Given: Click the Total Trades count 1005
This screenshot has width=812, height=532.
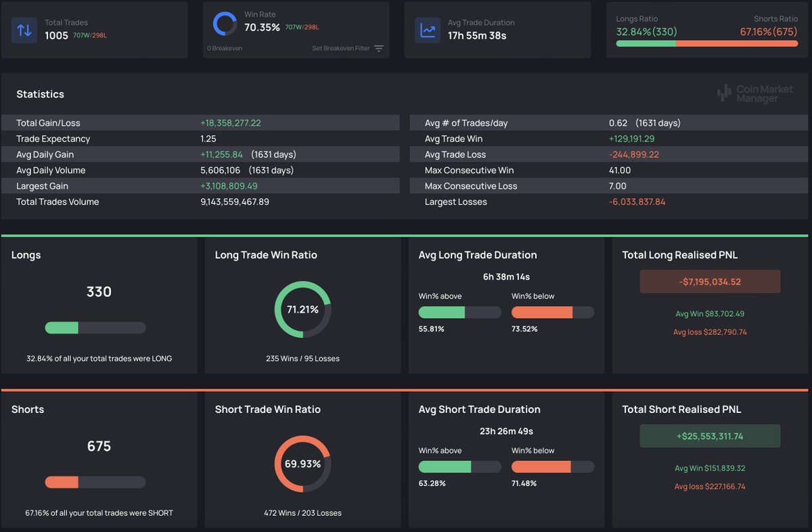Looking at the screenshot, I should pyautogui.click(x=56, y=35).
